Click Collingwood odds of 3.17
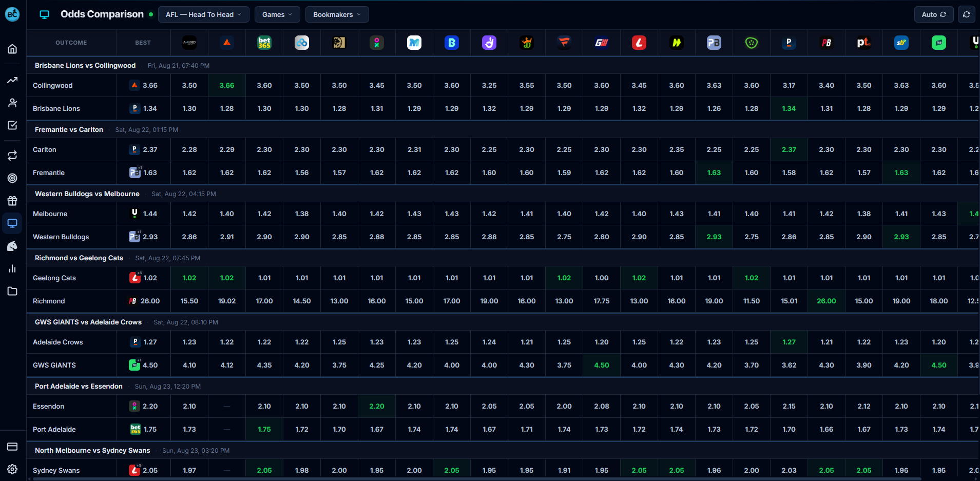Screen dimensions: 980x481 pos(789,85)
